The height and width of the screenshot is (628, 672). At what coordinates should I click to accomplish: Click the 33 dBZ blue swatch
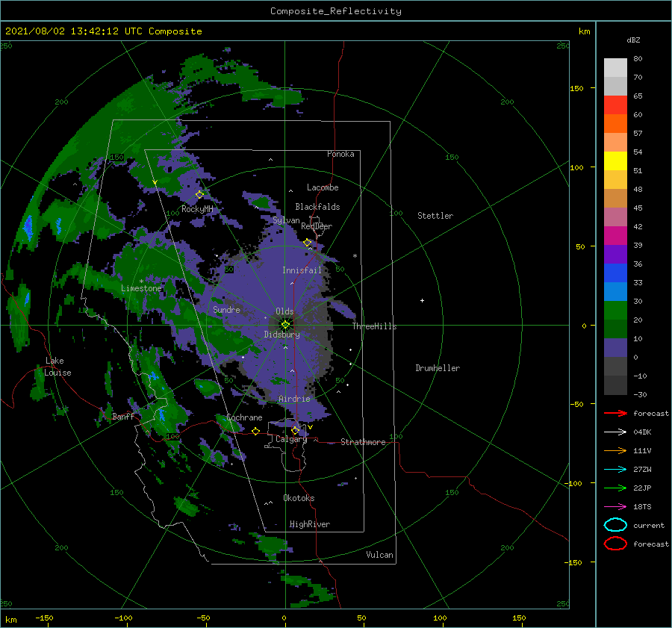click(x=615, y=291)
